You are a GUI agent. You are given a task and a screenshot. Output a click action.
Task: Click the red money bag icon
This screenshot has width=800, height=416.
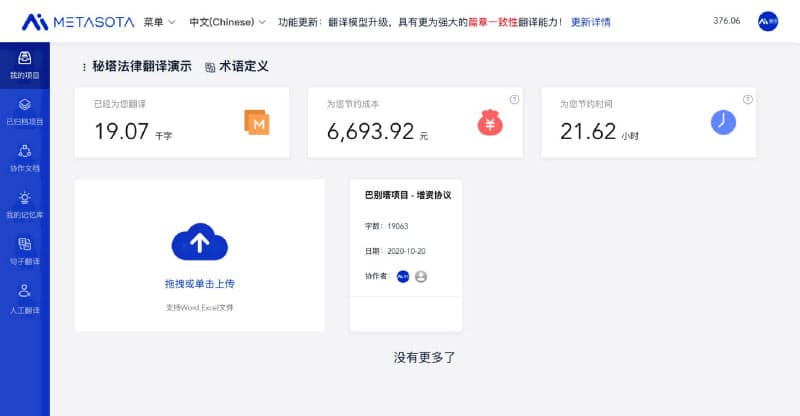click(x=490, y=123)
